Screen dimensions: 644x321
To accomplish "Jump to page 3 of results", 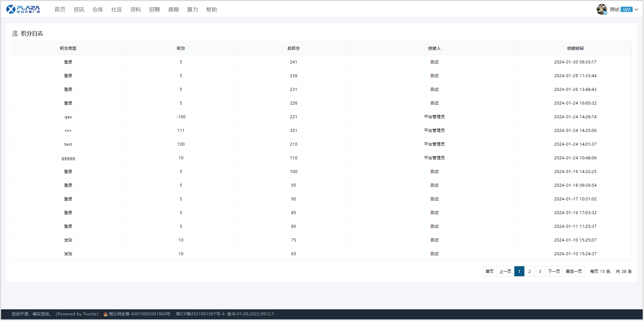I will [540, 271].
